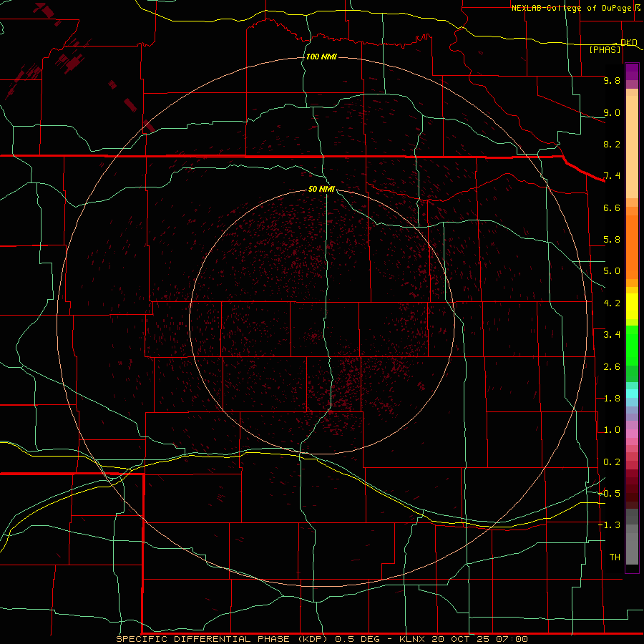Viewport: 644px width, 644px height.
Task: Click the 0.5 DEG elevation text
Action: [358, 639]
